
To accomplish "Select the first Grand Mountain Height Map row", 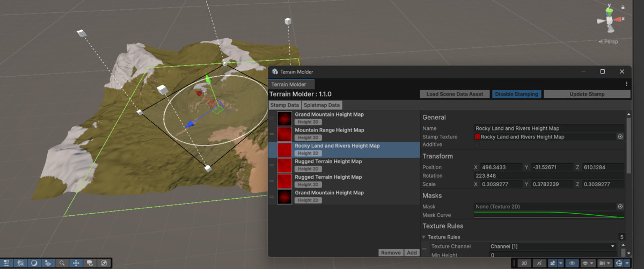I will tap(344, 119).
